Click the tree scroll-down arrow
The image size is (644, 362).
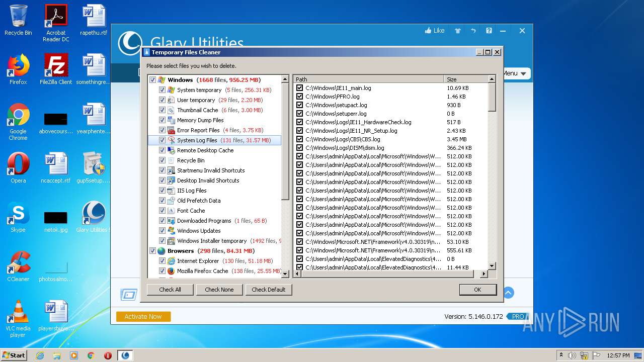point(285,274)
